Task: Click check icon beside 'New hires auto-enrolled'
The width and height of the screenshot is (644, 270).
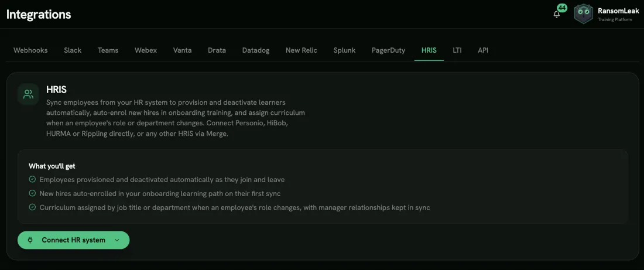Action: pos(32,193)
